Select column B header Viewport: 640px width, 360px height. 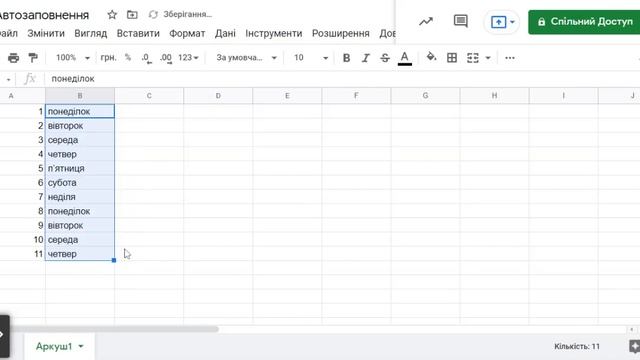(80, 96)
